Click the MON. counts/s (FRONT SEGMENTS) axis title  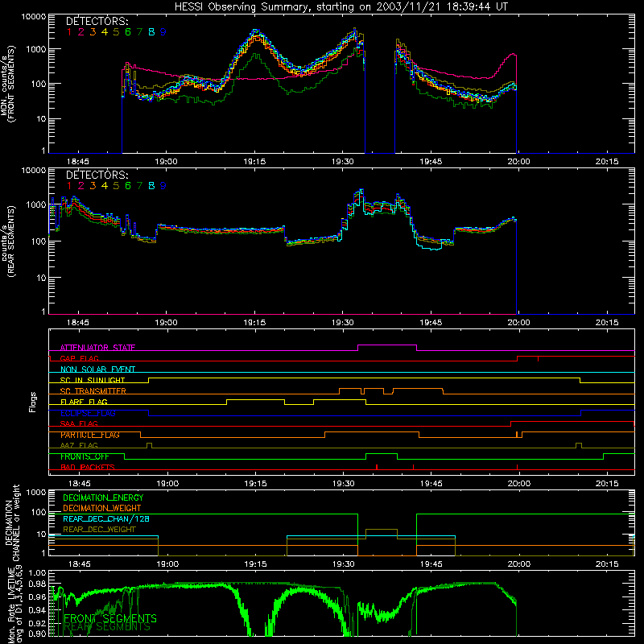click(x=8, y=85)
